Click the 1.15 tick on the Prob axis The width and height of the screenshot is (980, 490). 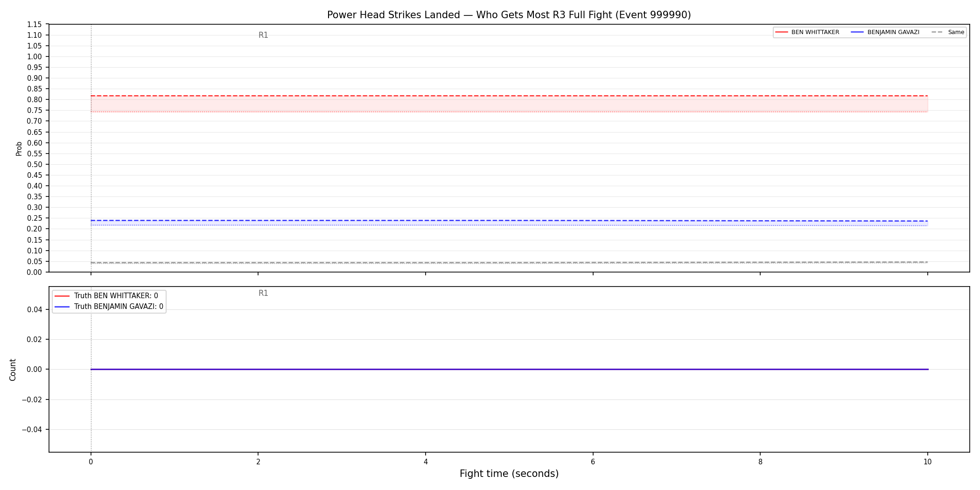click(x=34, y=24)
